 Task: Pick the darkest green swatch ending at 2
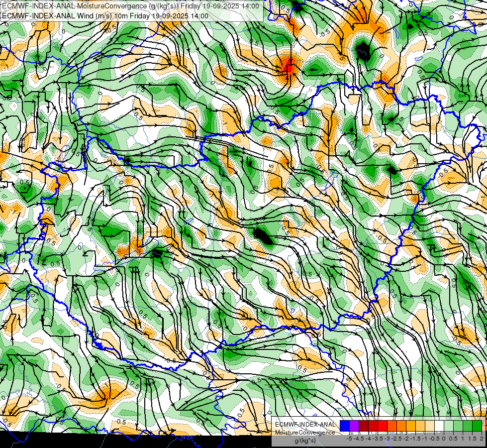pos(477,426)
